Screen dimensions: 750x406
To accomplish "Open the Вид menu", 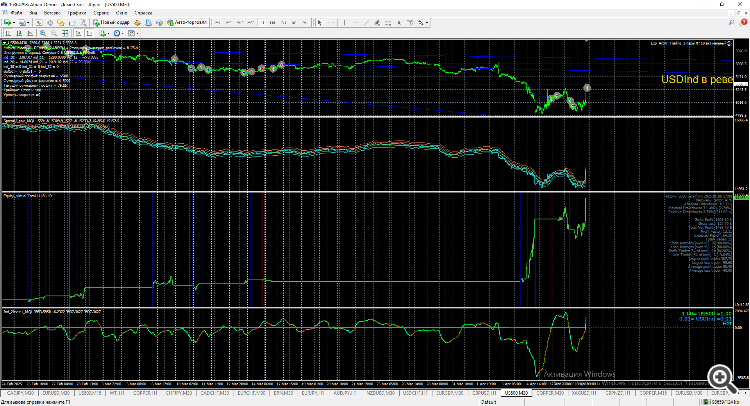I will 34,13.
